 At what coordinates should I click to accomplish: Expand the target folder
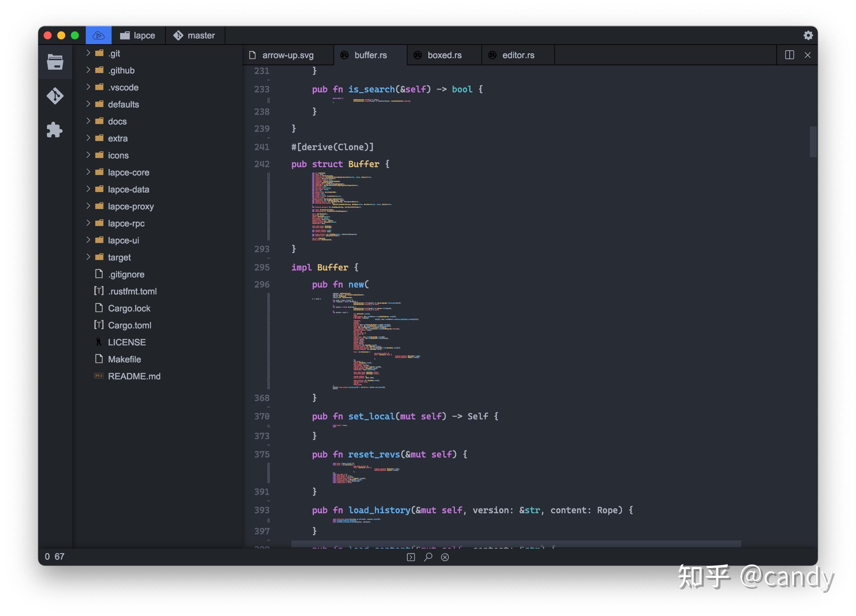pos(119,257)
